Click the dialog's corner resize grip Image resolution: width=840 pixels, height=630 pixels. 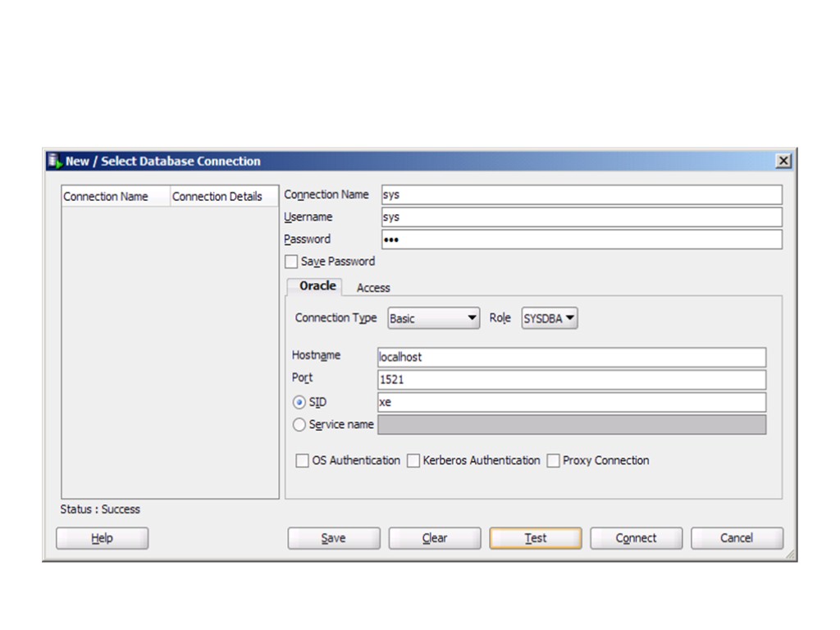click(x=791, y=555)
